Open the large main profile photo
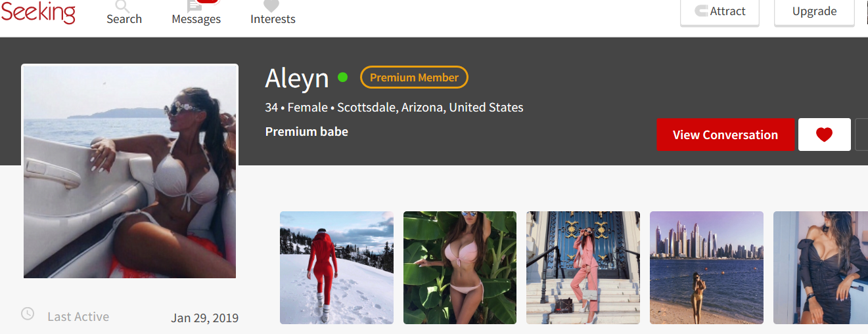The image size is (868, 334). click(129, 171)
